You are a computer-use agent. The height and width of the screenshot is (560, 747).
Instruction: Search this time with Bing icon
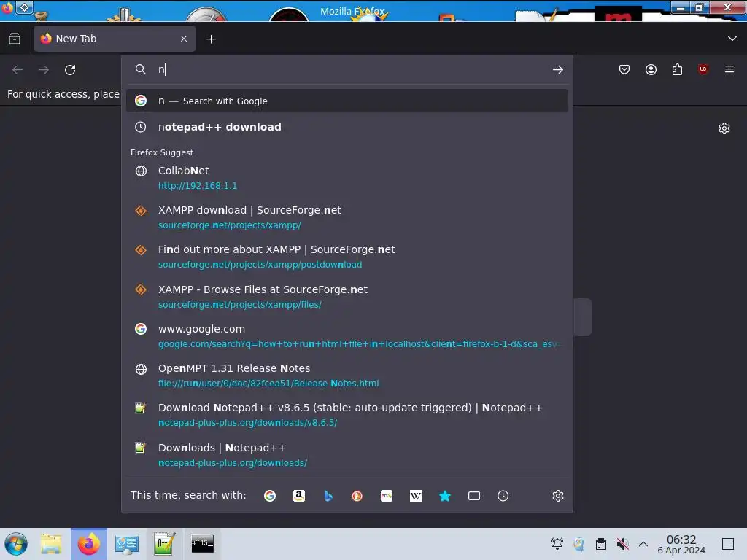[328, 496]
